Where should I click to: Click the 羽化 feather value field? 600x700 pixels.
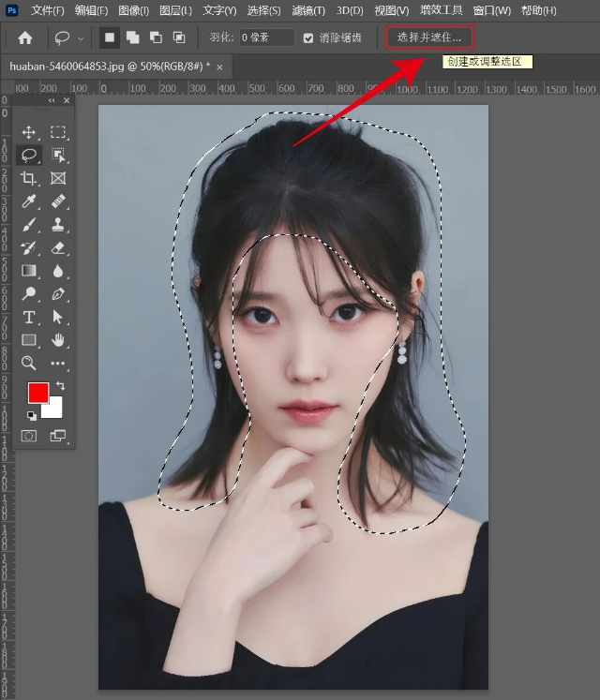tap(266, 37)
